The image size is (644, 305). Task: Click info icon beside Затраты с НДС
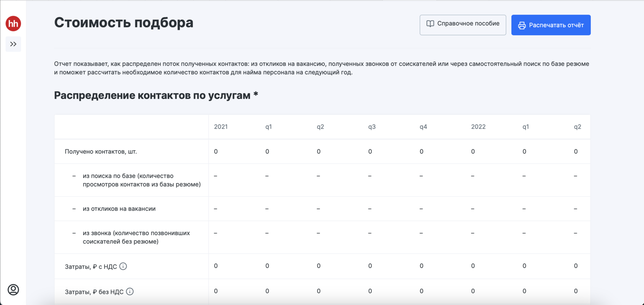point(123,266)
